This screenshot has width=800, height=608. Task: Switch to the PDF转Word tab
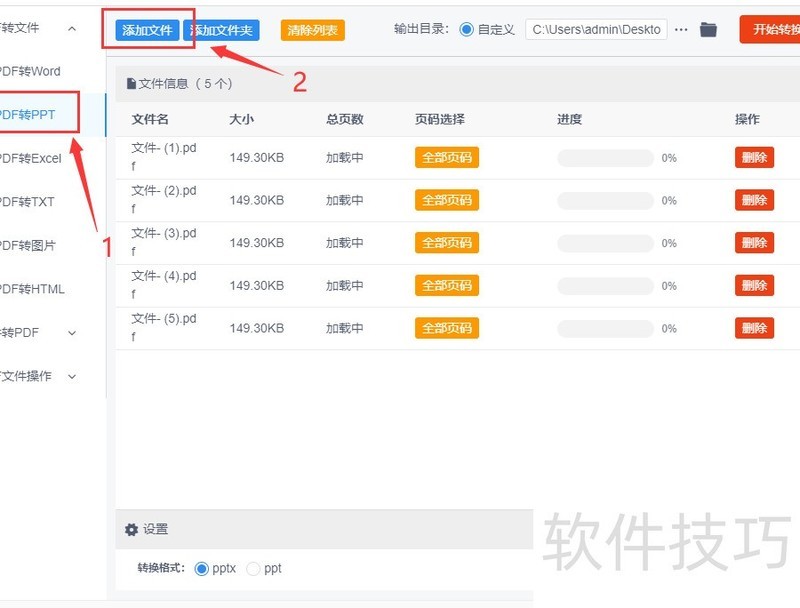click(x=26, y=71)
